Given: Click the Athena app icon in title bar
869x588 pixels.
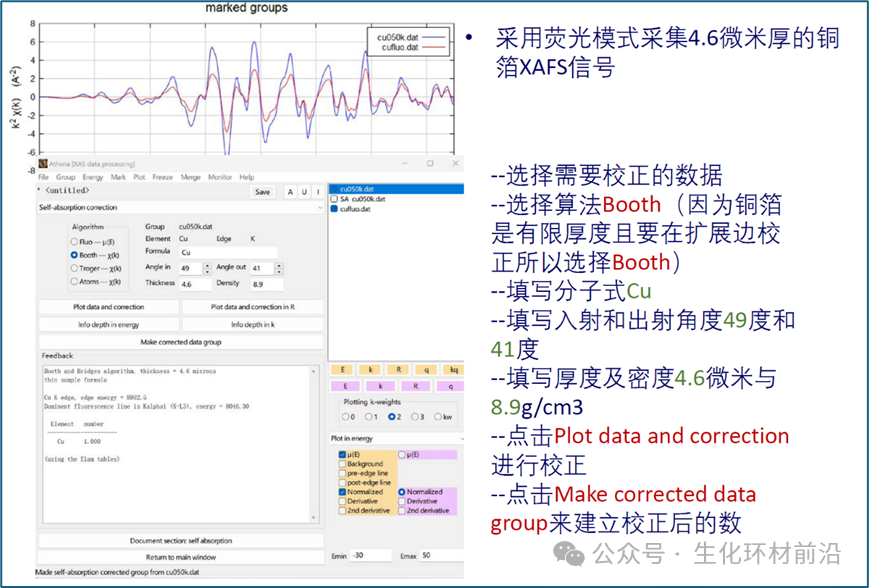Looking at the screenshot, I should [x=43, y=163].
